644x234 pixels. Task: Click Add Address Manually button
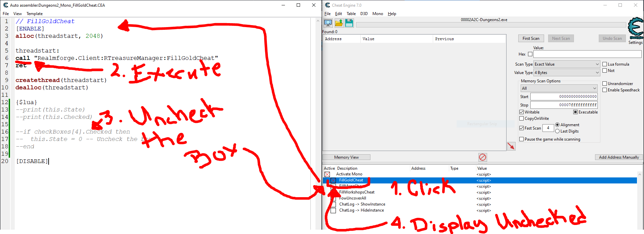pos(619,157)
